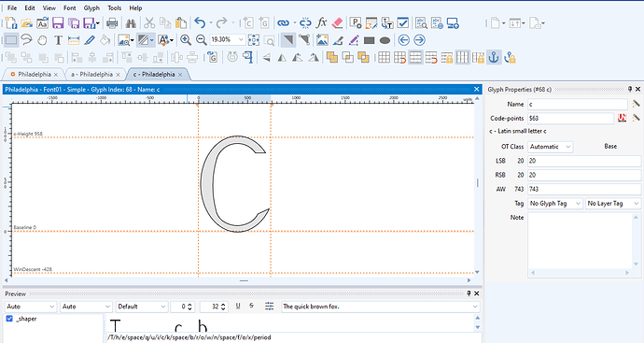Open the zoom level 19.30% dropdown
Image resolution: width=644 pixels, height=343 pixels.
pos(241,40)
